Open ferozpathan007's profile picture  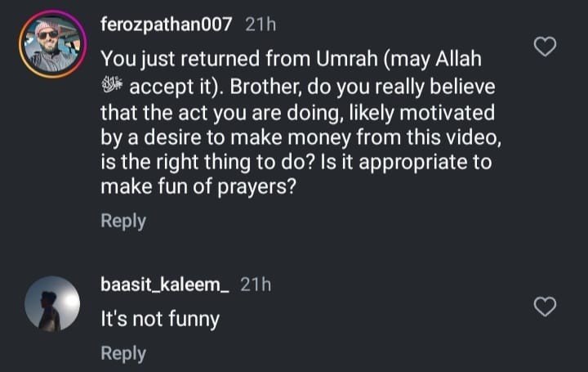coord(51,44)
